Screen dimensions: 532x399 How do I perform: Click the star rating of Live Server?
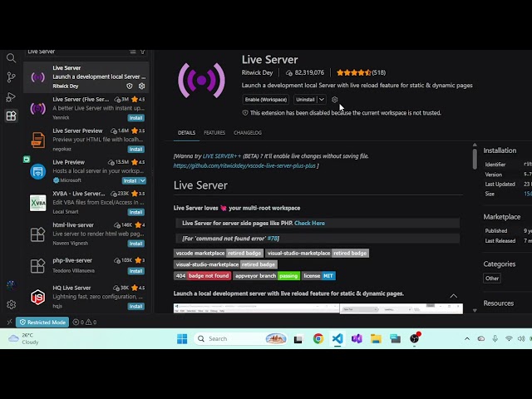353,72
